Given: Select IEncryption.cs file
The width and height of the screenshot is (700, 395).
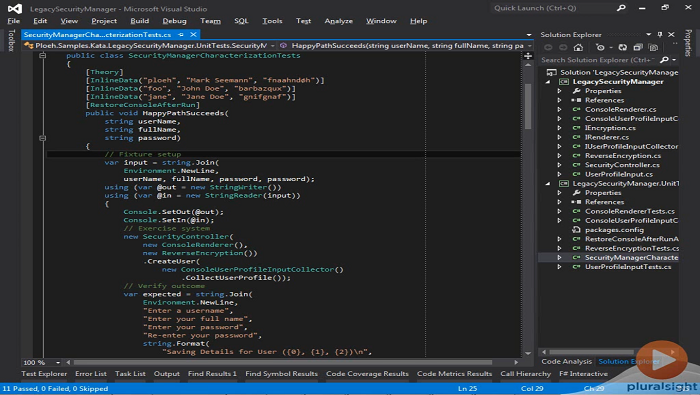Looking at the screenshot, I should (x=610, y=128).
